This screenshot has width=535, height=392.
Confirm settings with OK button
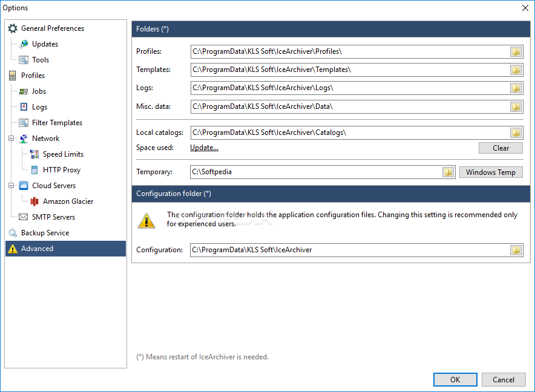click(455, 380)
